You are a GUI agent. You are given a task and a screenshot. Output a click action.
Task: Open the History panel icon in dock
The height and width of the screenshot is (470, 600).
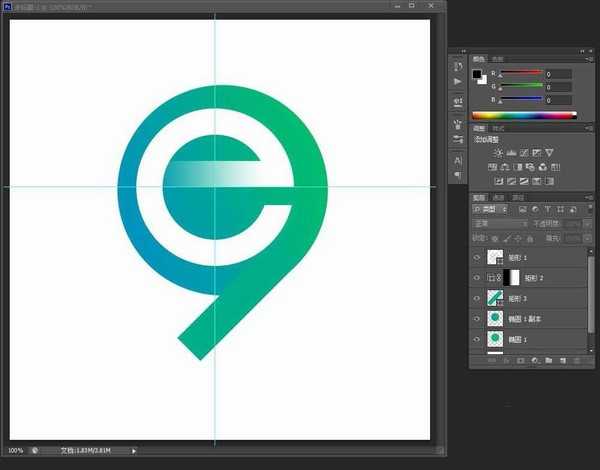click(458, 65)
